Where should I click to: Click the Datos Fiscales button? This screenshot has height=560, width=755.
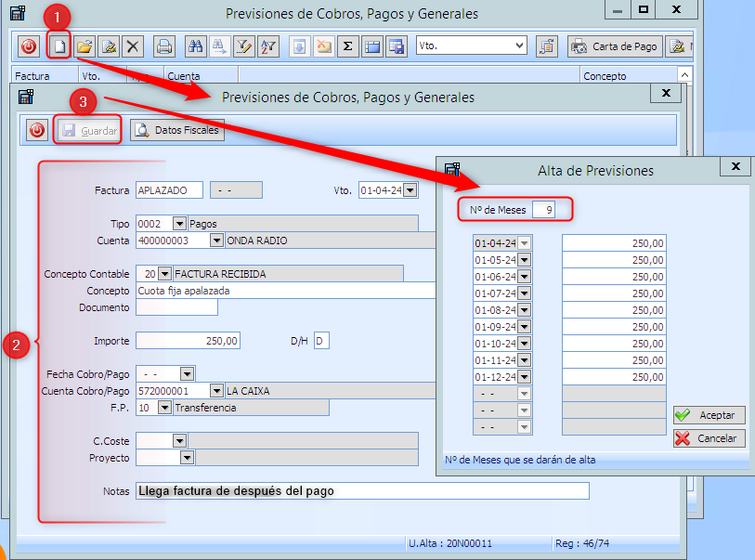[177, 131]
